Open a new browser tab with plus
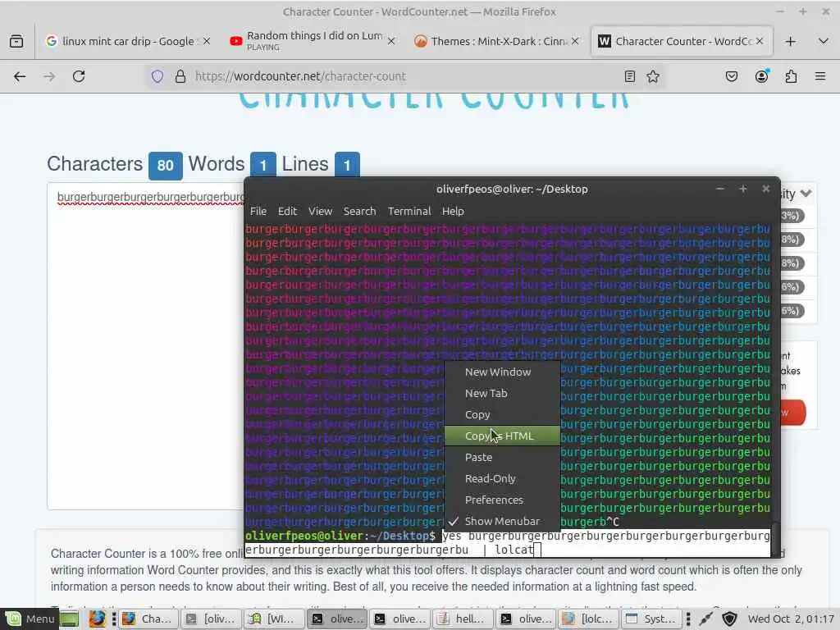 point(791,41)
